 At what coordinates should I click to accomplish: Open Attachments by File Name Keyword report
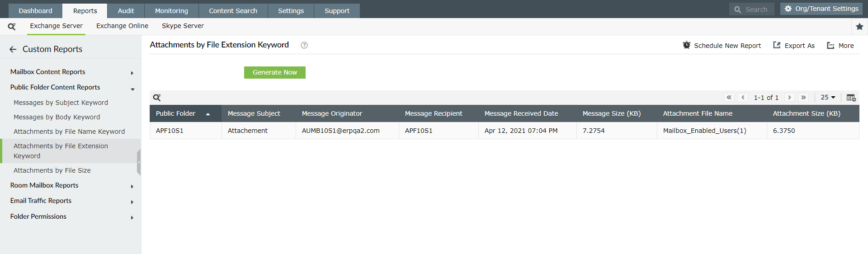coord(69,132)
